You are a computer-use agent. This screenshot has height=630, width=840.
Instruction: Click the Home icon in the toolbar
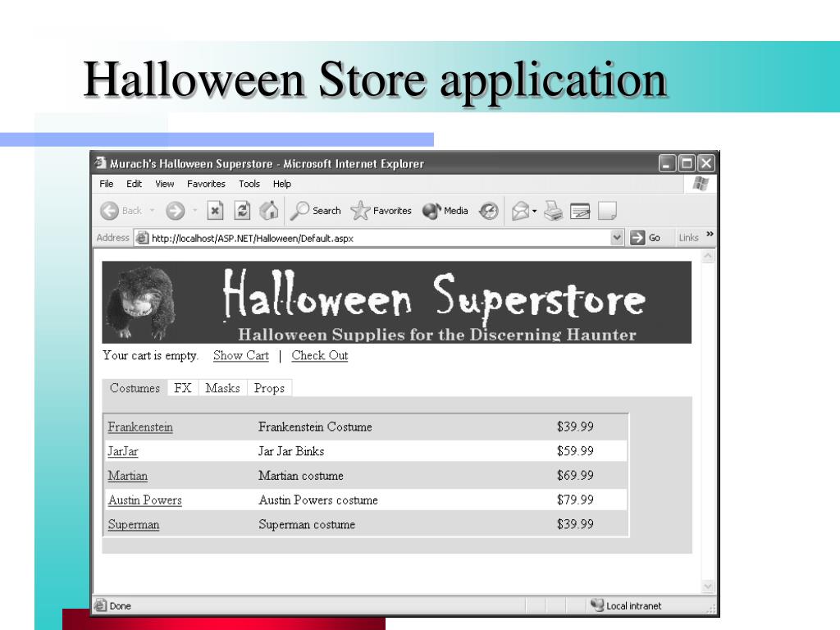pyautogui.click(x=269, y=211)
